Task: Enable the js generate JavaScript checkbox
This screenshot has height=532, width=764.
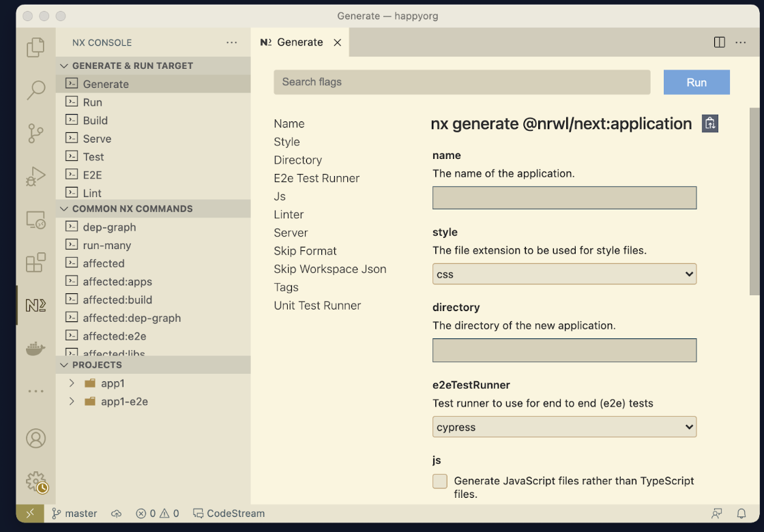Action: pyautogui.click(x=440, y=482)
